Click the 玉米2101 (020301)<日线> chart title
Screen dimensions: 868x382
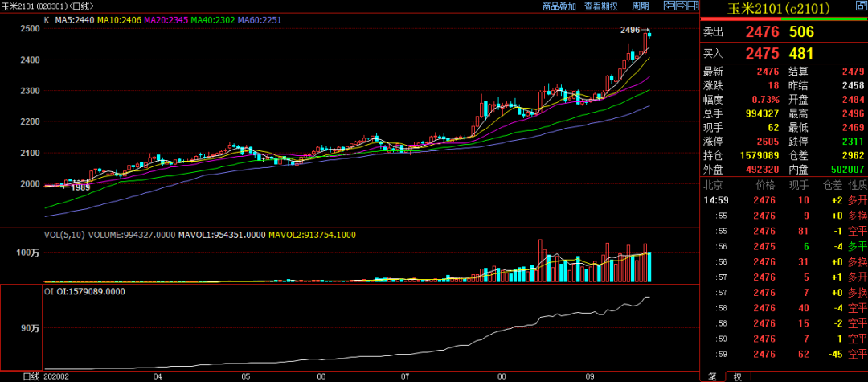pyautogui.click(x=49, y=6)
